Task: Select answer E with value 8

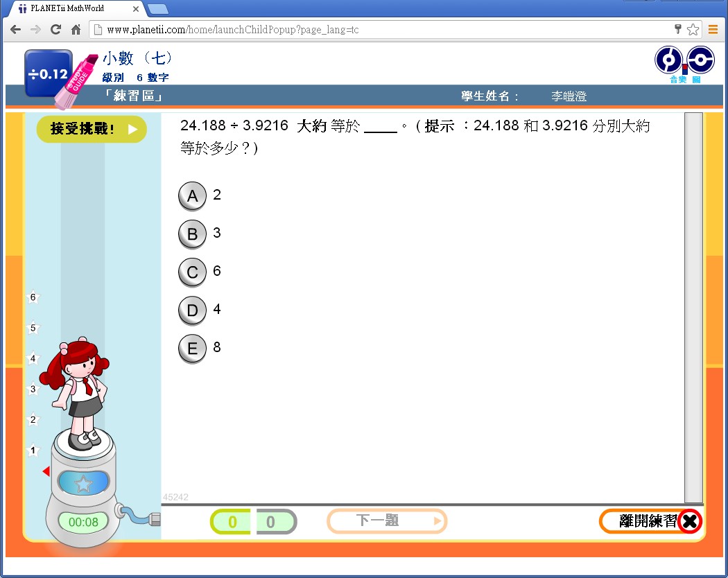Action: coord(192,349)
